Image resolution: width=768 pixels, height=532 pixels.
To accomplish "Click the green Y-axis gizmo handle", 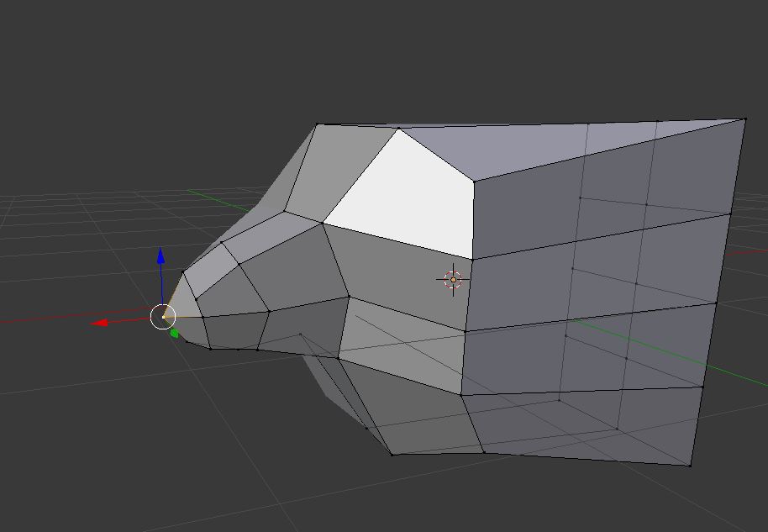I will [x=173, y=334].
